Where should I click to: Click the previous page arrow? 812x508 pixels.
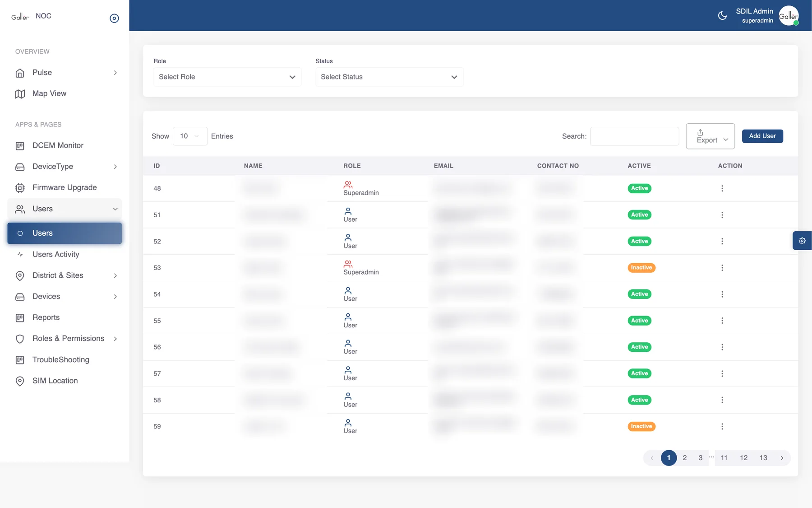point(652,458)
